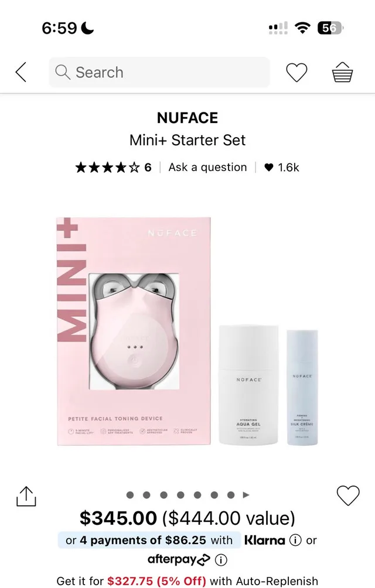375x588 pixels.
Task: Open the Loves heart icon in header
Action: (x=296, y=72)
